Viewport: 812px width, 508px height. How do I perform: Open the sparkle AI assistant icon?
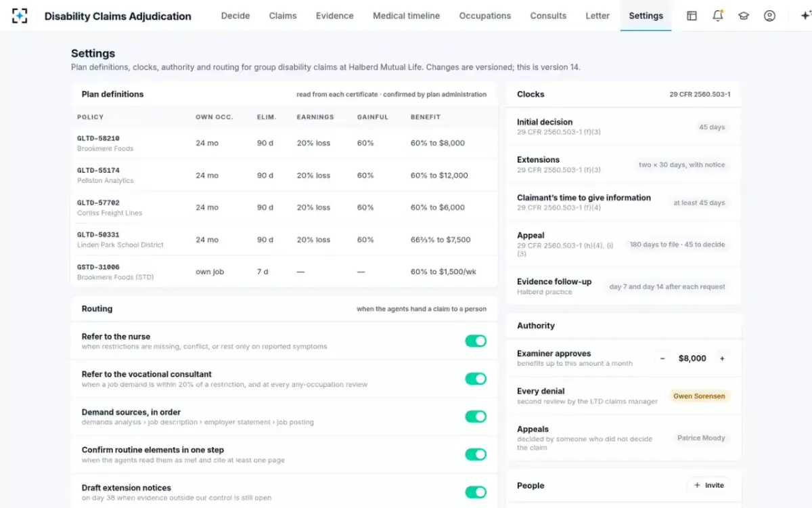805,16
